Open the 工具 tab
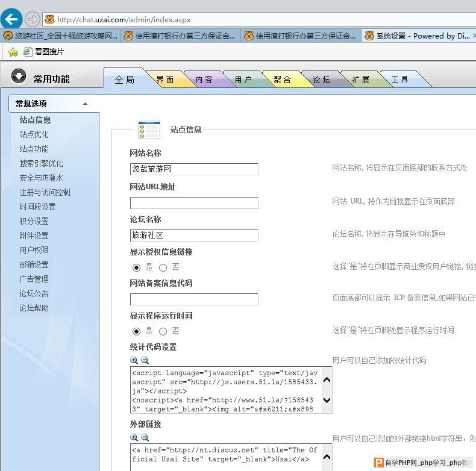The width and height of the screenshot is (476, 471). [x=400, y=80]
